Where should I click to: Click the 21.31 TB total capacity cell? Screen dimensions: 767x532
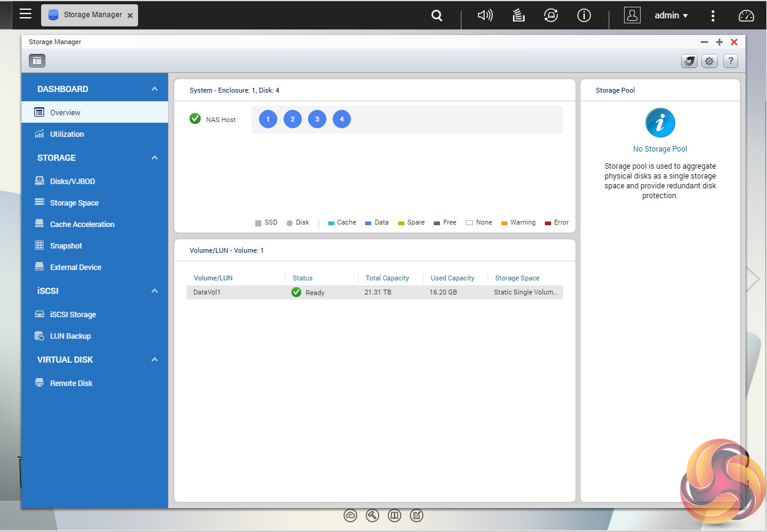[378, 292]
